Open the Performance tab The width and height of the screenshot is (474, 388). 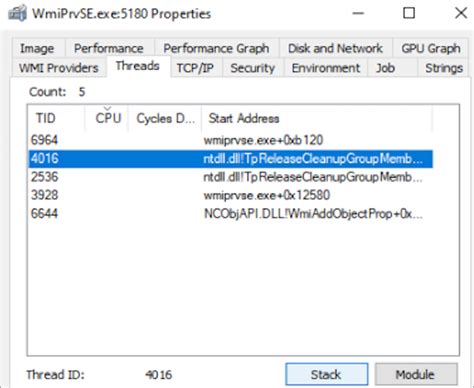tap(109, 48)
